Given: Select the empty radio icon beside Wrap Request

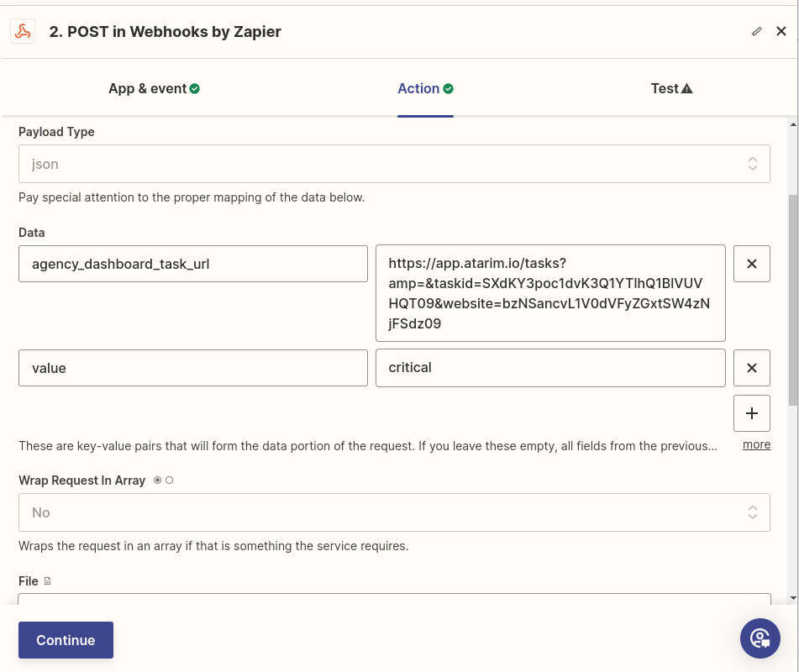Looking at the screenshot, I should coord(170,480).
